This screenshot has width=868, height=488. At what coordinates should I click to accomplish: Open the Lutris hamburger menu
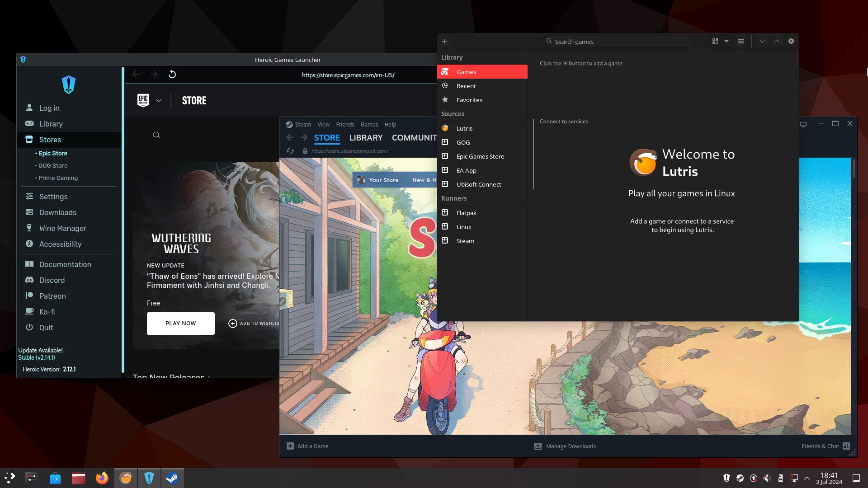tap(741, 41)
